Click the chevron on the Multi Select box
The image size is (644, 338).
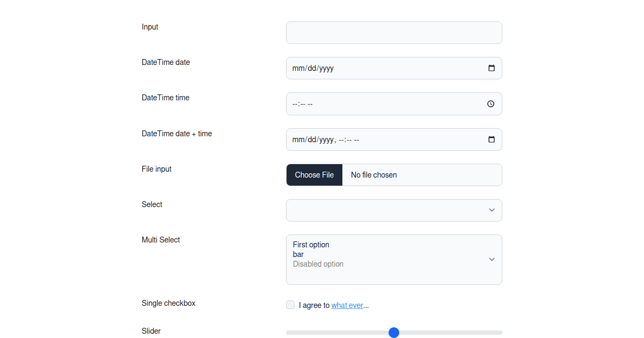[492, 259]
